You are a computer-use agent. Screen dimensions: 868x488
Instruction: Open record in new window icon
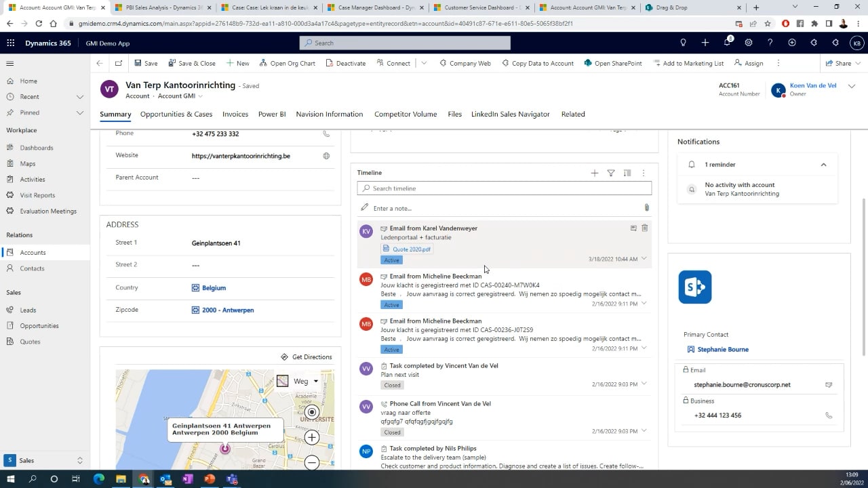coord(119,63)
